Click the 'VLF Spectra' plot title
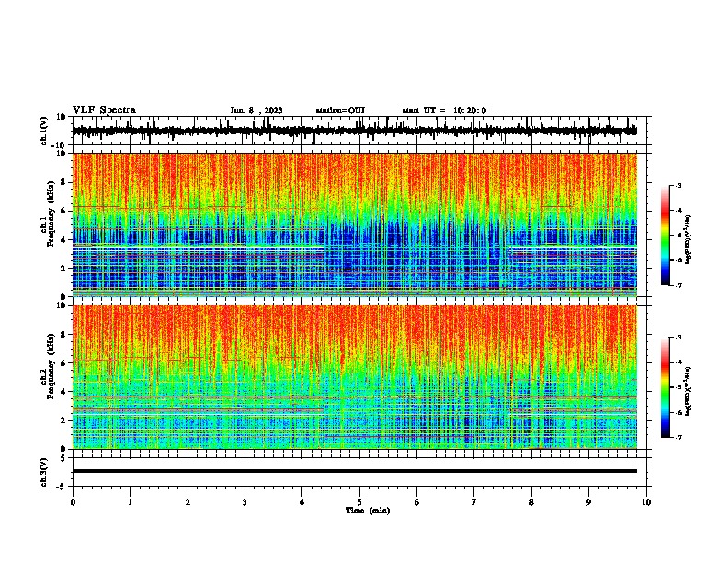Screen dimensions: 728x563 [x=104, y=110]
